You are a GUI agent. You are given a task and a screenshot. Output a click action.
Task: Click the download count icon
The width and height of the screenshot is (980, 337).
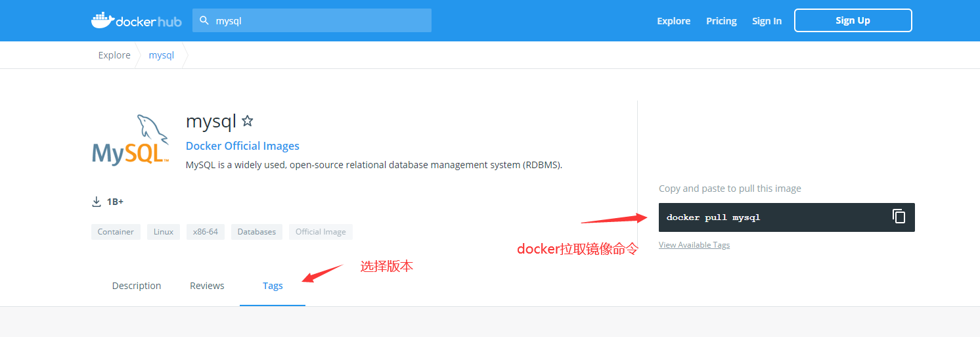click(x=97, y=202)
